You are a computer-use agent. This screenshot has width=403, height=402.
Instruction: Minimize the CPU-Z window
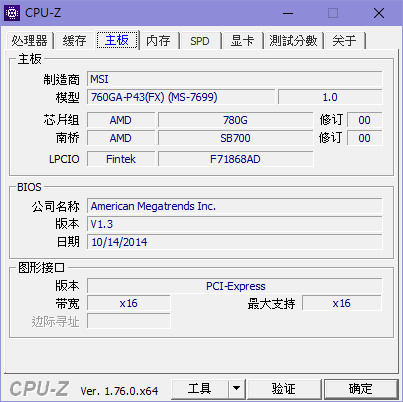click(x=288, y=13)
